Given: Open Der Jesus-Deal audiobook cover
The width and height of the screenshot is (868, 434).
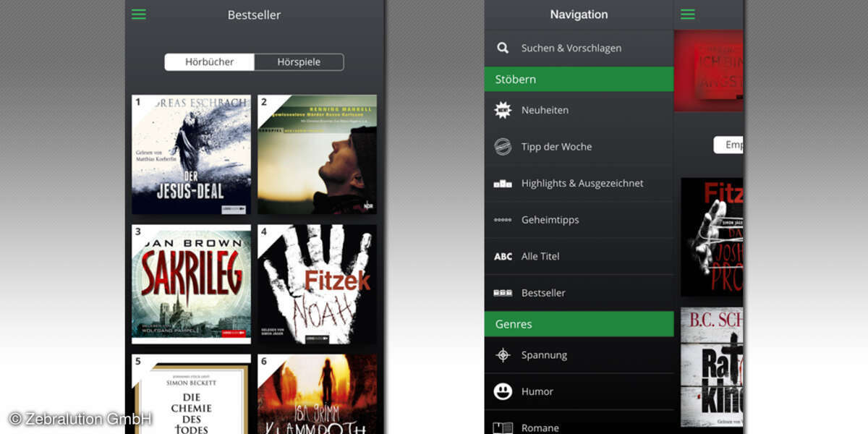Looking at the screenshot, I should pyautogui.click(x=191, y=155).
